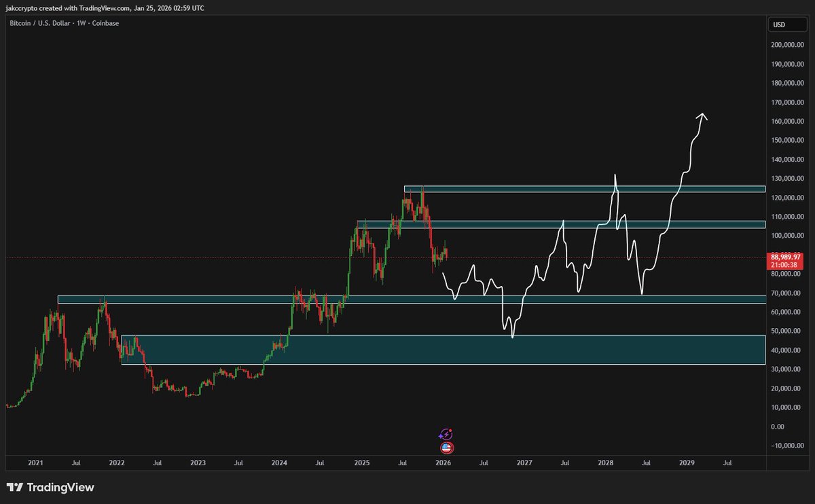Click the 120,000.00 price axis label
The width and height of the screenshot is (815, 504).
pyautogui.click(x=787, y=198)
